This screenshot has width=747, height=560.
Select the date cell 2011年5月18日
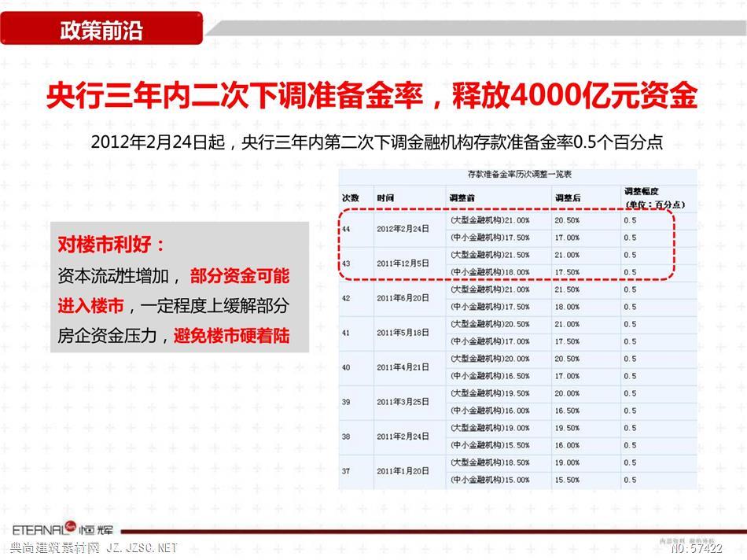pyautogui.click(x=403, y=333)
